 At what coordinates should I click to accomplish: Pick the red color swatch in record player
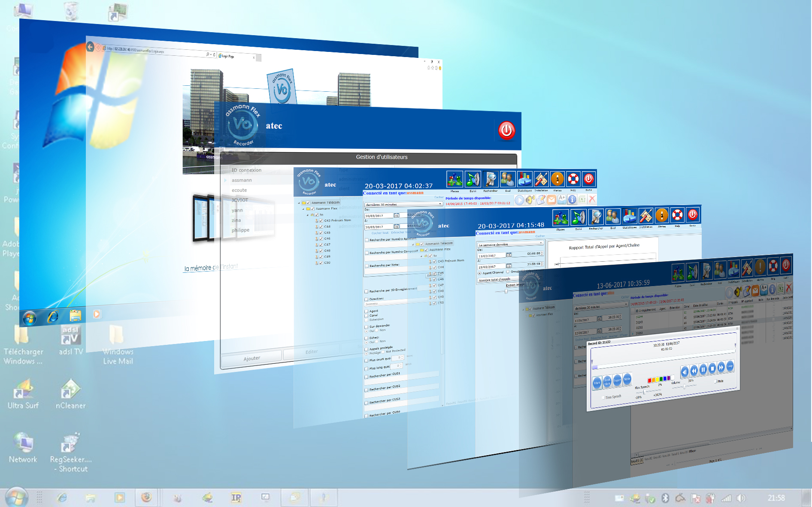pos(649,380)
